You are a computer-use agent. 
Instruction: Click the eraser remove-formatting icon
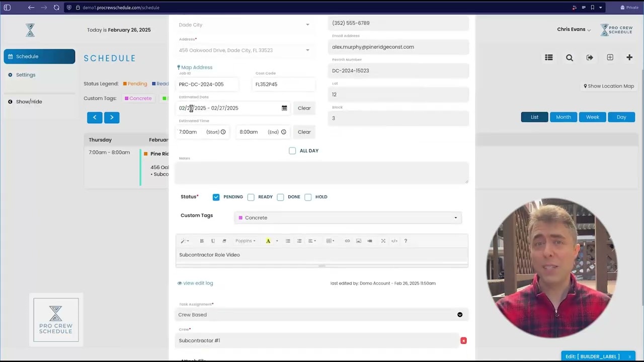[224, 241]
